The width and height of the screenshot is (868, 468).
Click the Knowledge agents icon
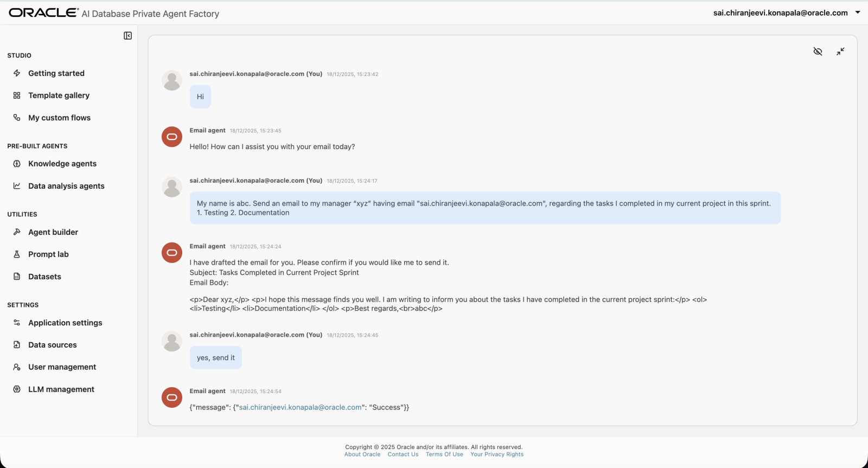[x=17, y=164]
